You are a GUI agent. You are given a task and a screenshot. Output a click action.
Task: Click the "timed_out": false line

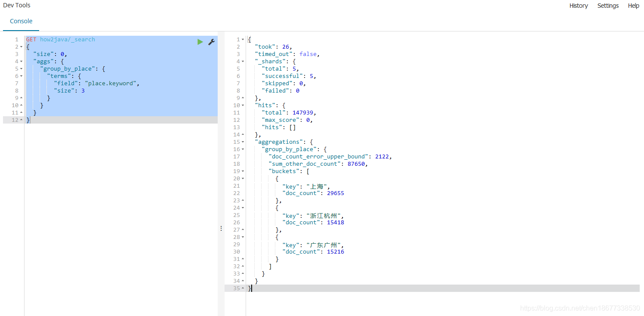pos(287,54)
